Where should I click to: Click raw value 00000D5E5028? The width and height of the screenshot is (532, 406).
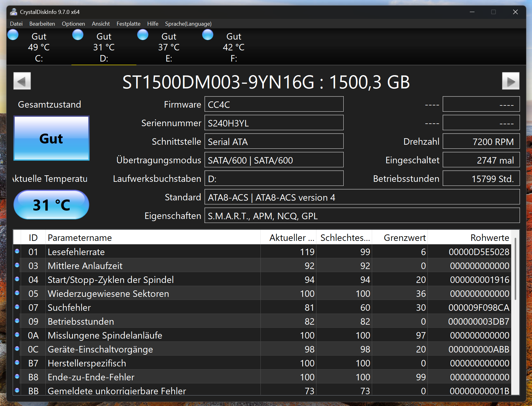pyautogui.click(x=479, y=252)
